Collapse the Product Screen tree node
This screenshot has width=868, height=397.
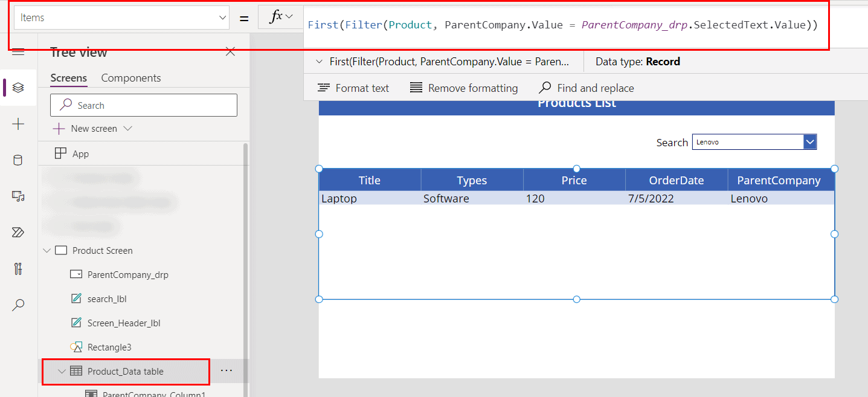click(48, 250)
